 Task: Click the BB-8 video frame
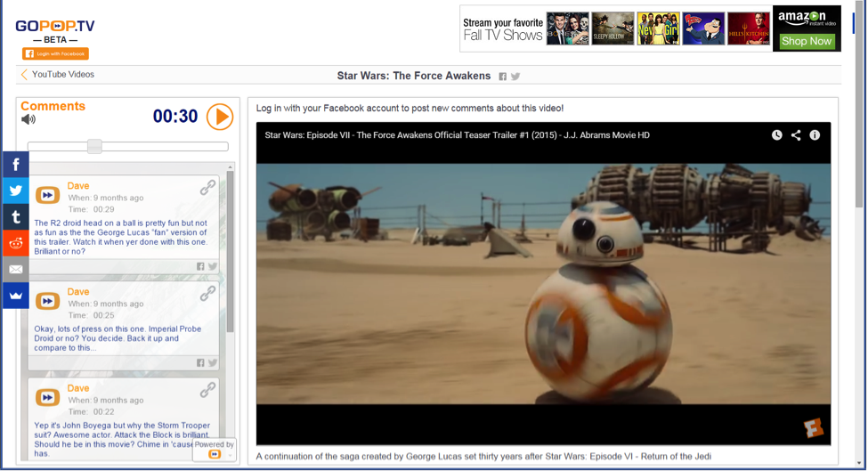tap(544, 283)
